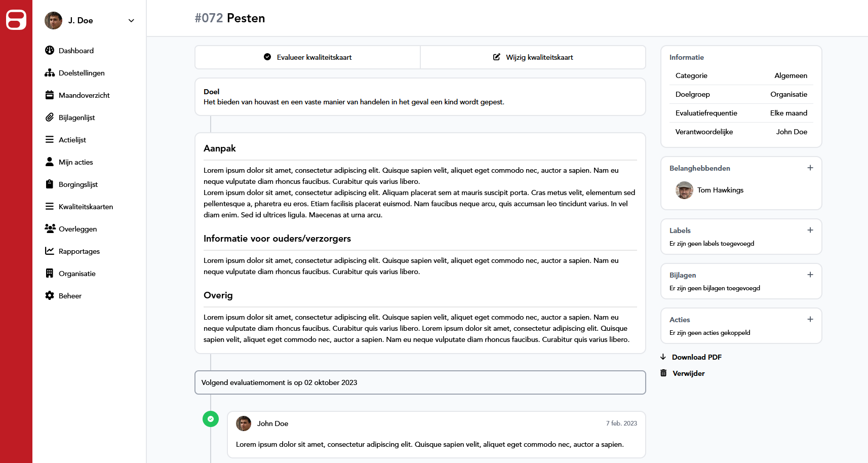Link an action via Acties plus
Screen dimensions: 868x463
(x=810, y=320)
